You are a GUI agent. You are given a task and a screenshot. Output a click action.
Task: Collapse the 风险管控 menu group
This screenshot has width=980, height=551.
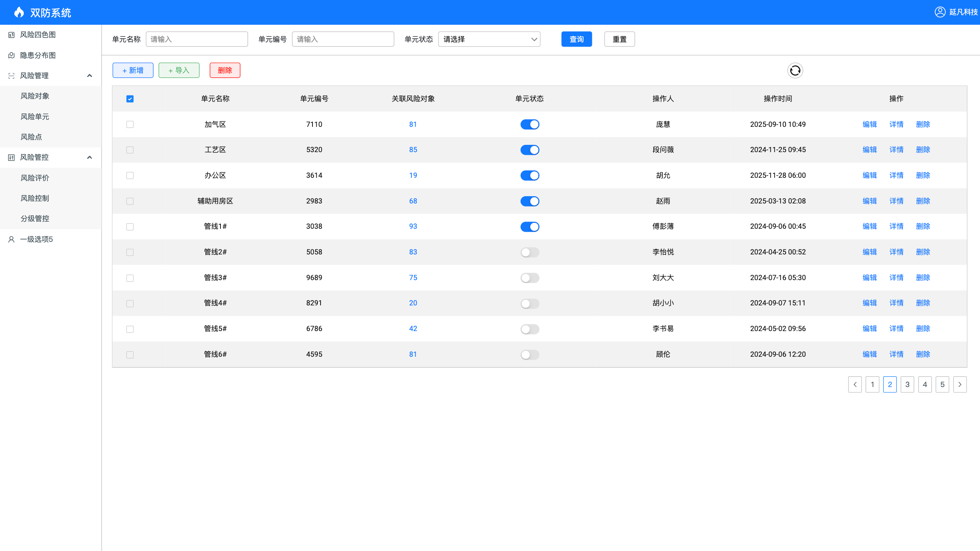click(89, 157)
